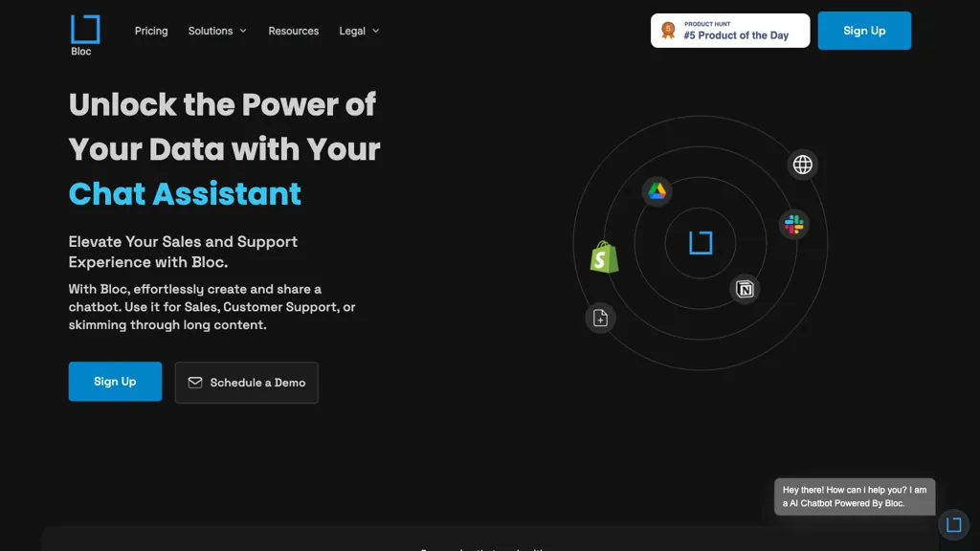This screenshot has height=551, width=980.
Task: Click the chevron next to Solutions
Action: [243, 31]
